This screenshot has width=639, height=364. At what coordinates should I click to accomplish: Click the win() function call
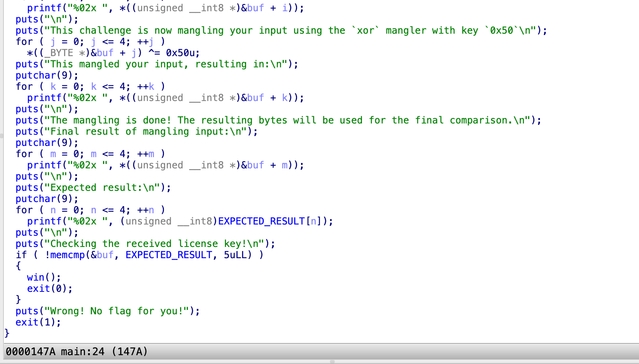coord(38,277)
